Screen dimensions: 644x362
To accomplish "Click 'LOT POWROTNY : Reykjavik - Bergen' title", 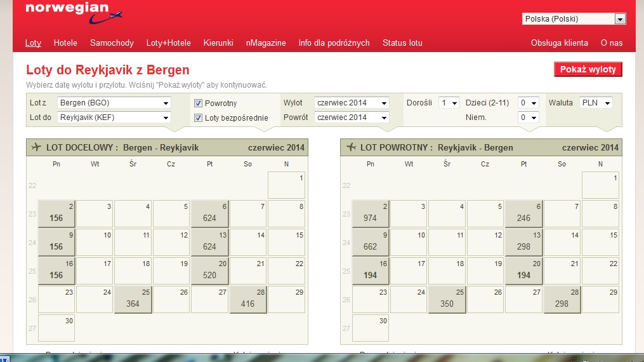I will [437, 147].
